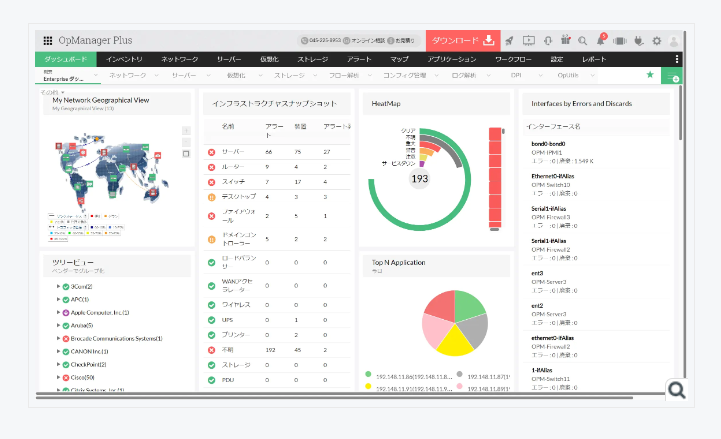The height and width of the screenshot is (439, 721).
Task: Click the headset support icon
Action: click(x=548, y=41)
